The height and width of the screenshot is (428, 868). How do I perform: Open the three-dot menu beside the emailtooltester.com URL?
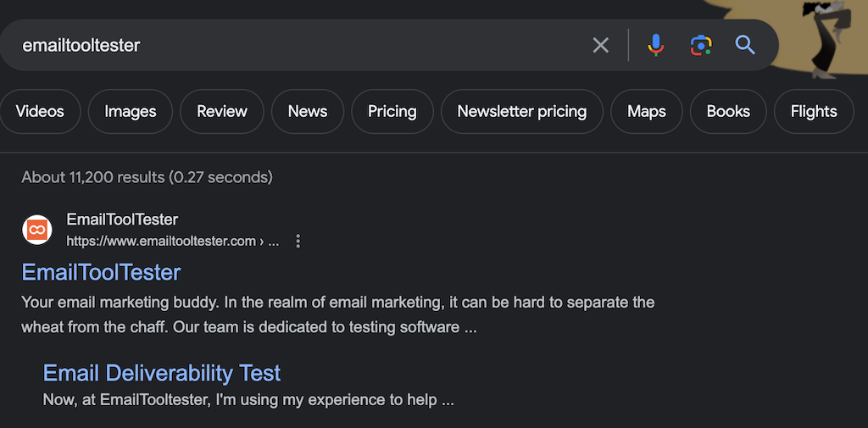click(x=298, y=241)
